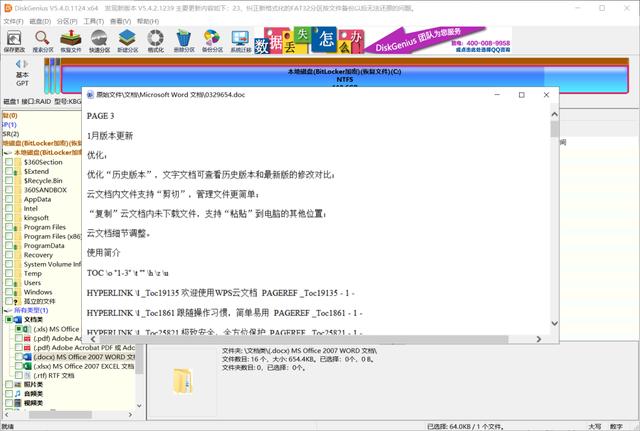Click the Save Changes toolbar icon
This screenshot has width=640, height=431.
pos(14,41)
